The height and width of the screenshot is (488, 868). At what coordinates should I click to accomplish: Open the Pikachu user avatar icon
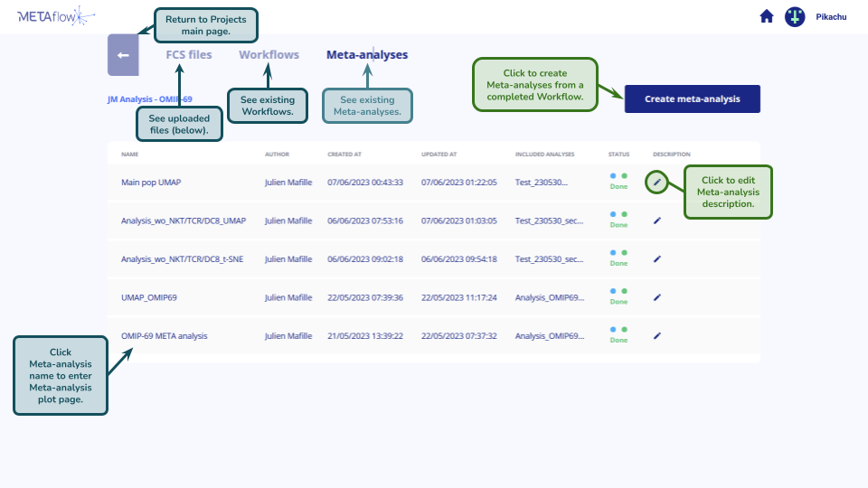(795, 16)
